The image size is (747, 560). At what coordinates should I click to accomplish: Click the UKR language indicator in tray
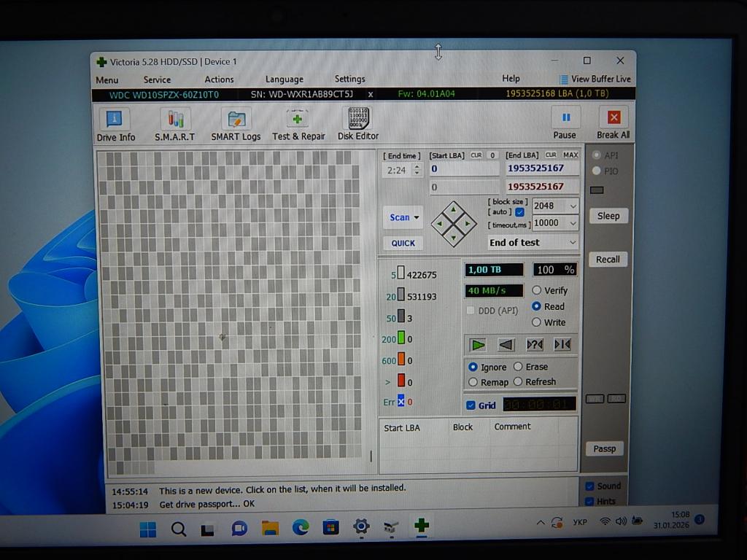580,522
